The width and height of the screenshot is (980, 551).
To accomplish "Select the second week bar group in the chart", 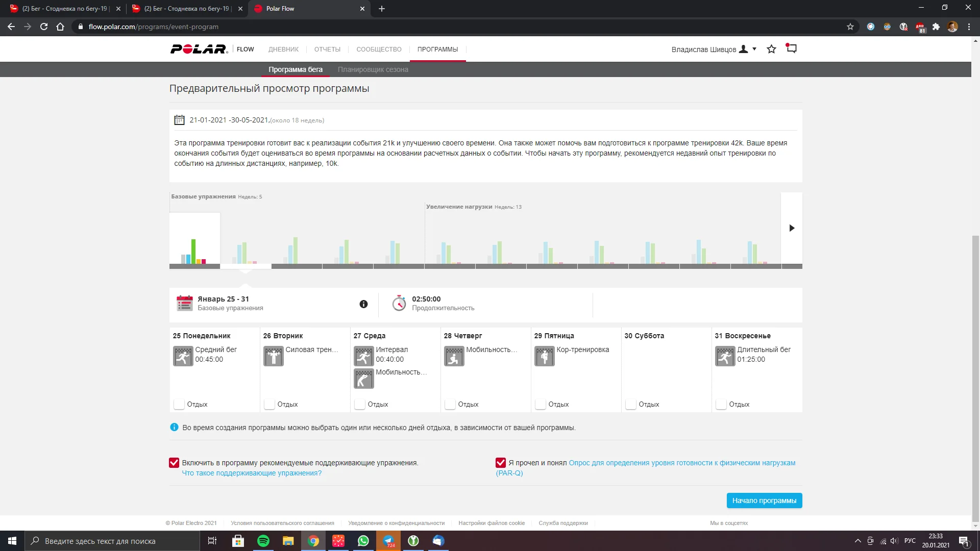I will [x=246, y=250].
